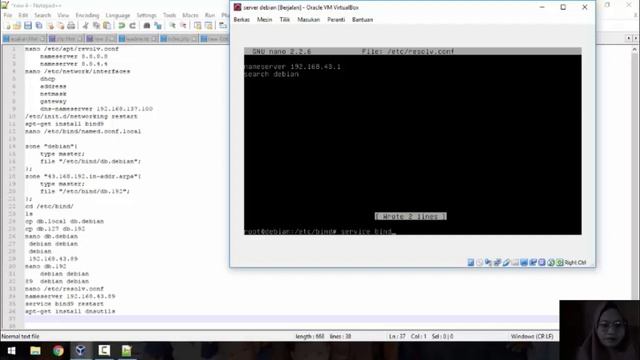The width and height of the screenshot is (640, 360).
Task: Click the line 'cp db.local db.debian'
Action: click(64, 221)
